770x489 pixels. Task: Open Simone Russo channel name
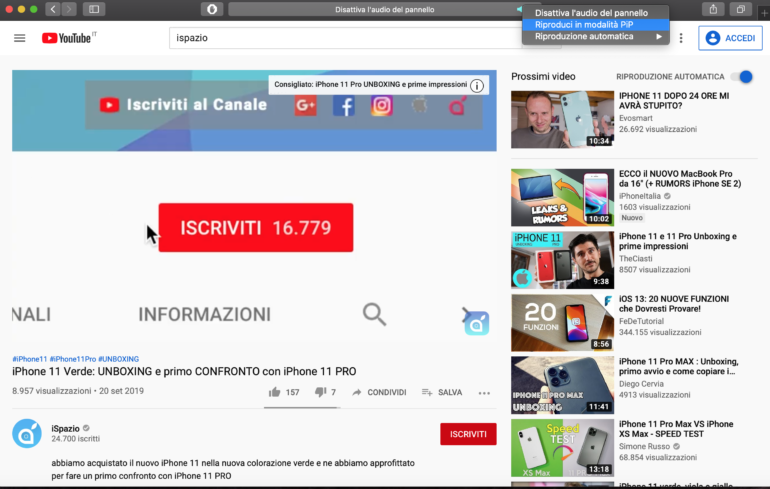pos(644,446)
